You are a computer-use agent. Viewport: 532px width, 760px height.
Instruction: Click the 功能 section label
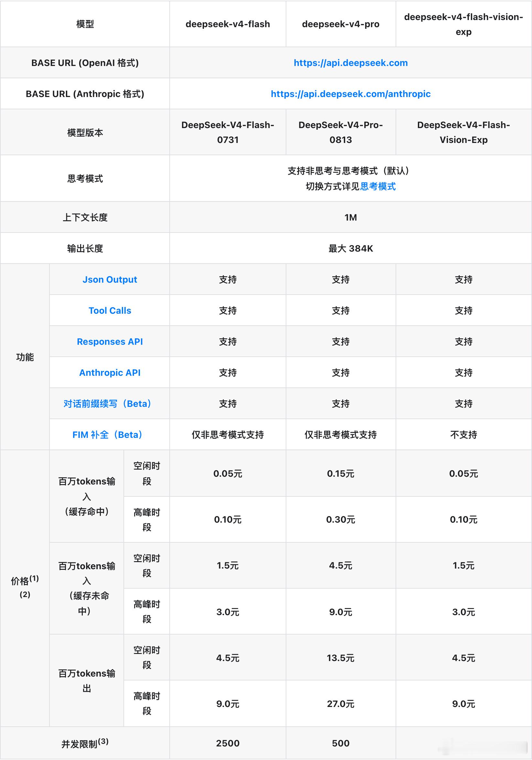point(25,357)
